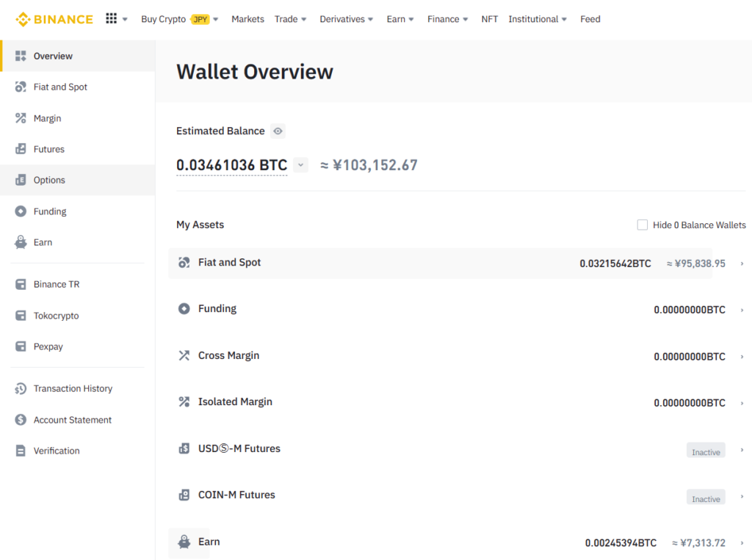Click the Binance logo
Viewport: 752px width, 560px height.
(54, 19)
